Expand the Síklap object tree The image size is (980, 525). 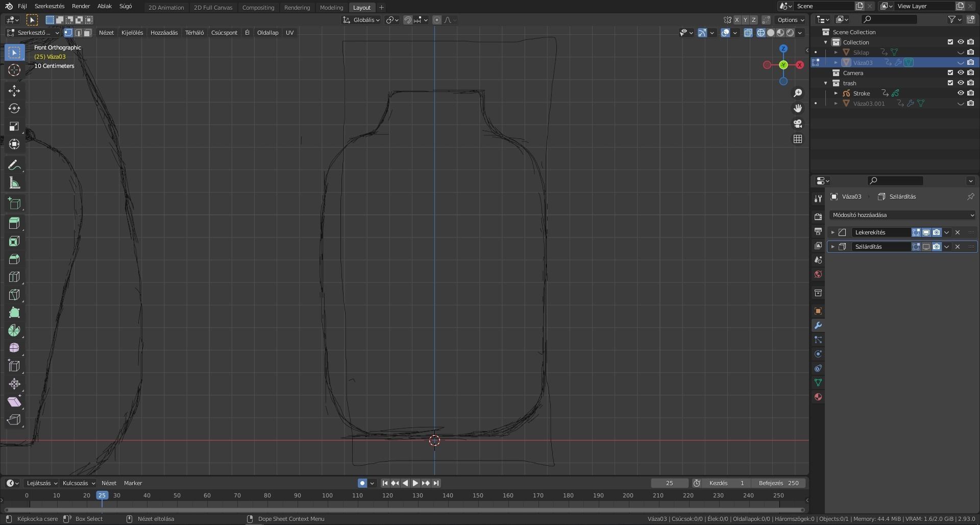coord(836,52)
